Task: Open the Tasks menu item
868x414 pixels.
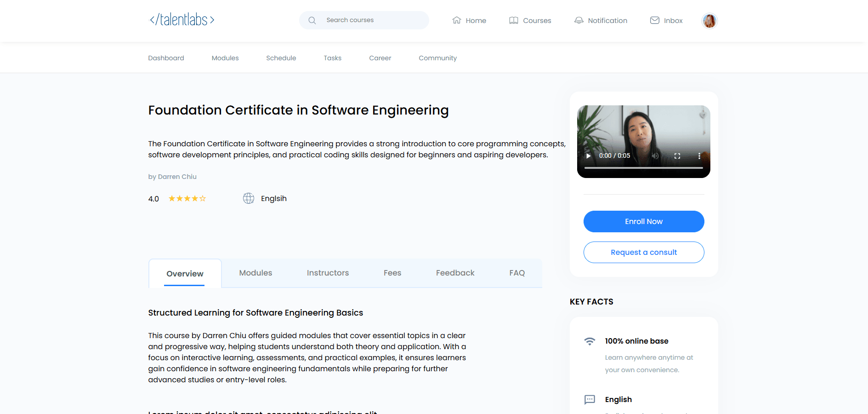Action: (x=333, y=58)
